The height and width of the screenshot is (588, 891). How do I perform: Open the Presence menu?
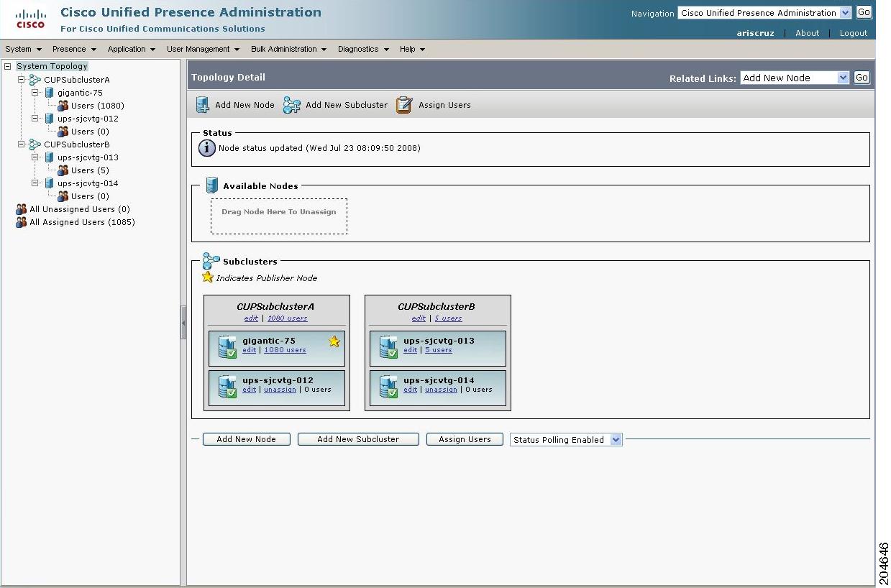point(74,49)
